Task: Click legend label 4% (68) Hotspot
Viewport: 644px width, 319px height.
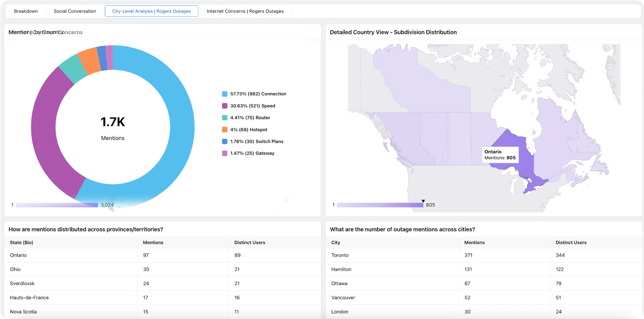Action: tap(248, 130)
